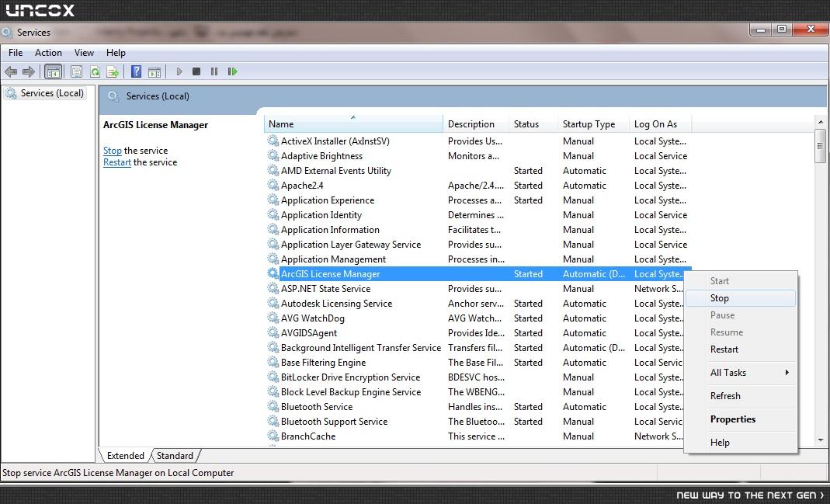Expand the All Tasks submenu
The image size is (830, 504).
[x=741, y=373]
